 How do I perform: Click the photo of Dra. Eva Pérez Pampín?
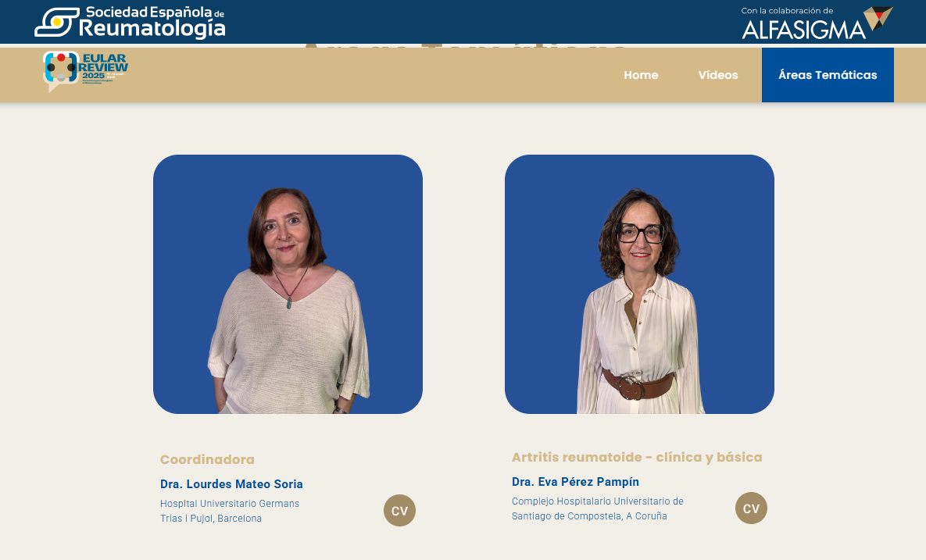pos(639,284)
